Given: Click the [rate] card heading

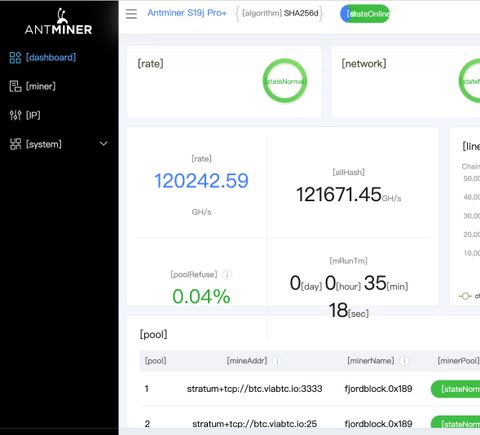Looking at the screenshot, I should (150, 64).
